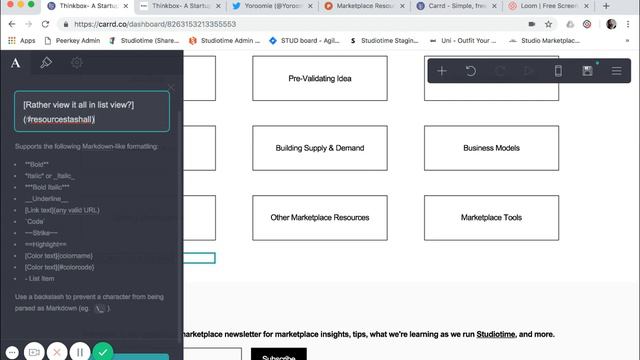
Task: Finish Loom recording with green checkmark
Action: [103, 352]
